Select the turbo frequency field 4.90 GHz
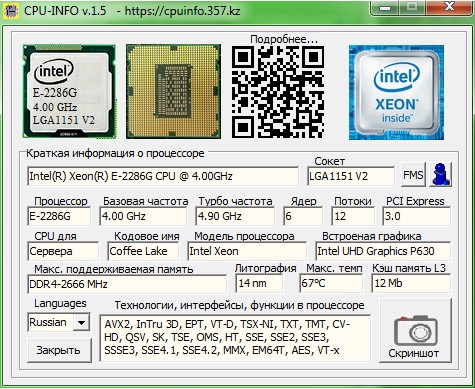Screen dimensions: 475x389 point(235,217)
